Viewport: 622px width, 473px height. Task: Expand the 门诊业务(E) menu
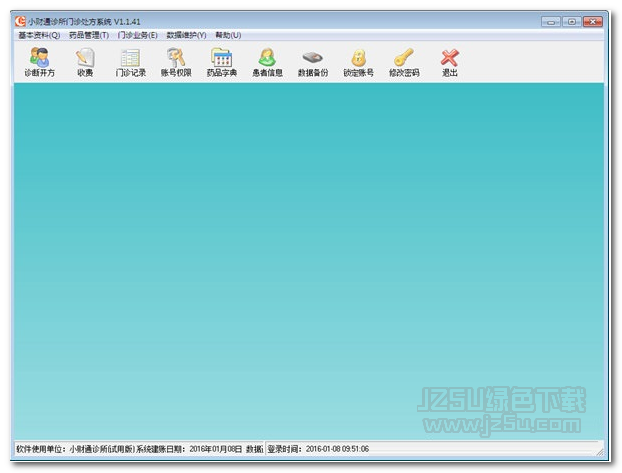[138, 35]
